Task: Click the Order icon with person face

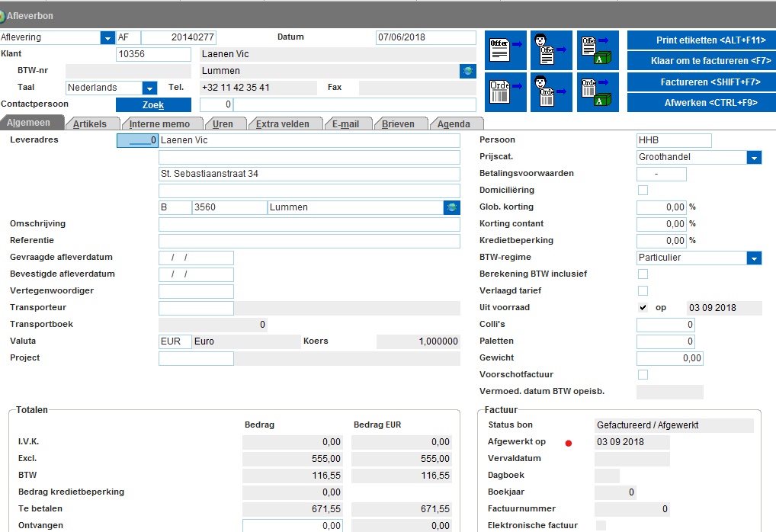Action: click(551, 92)
